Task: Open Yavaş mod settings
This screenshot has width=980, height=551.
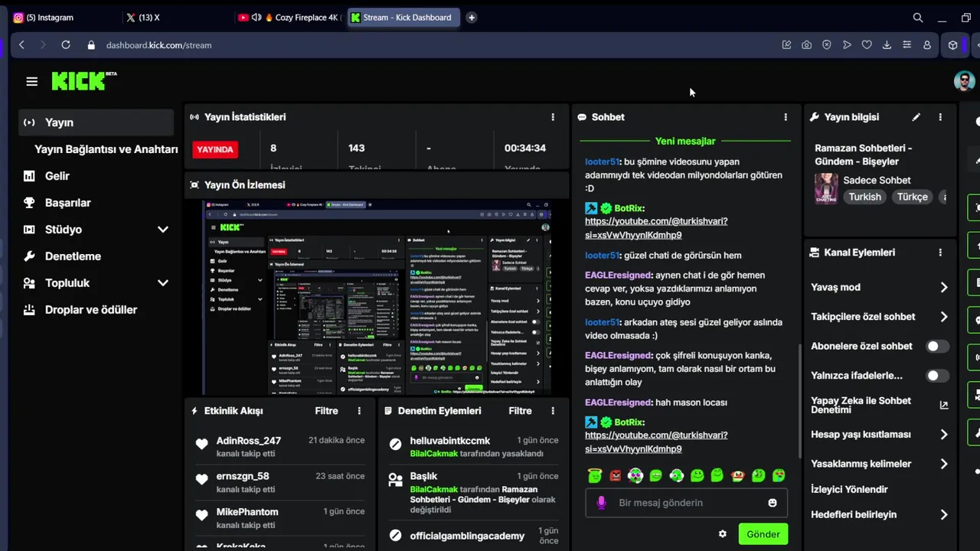Action: click(880, 288)
